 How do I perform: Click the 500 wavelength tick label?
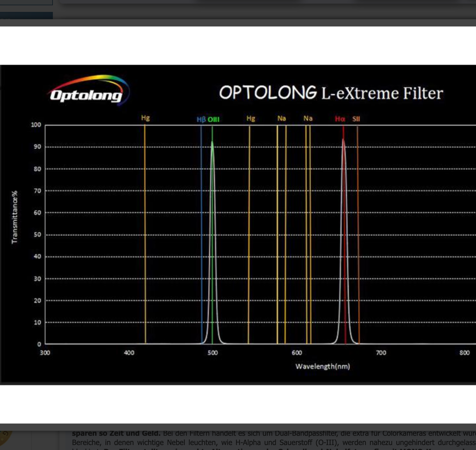tap(213, 353)
